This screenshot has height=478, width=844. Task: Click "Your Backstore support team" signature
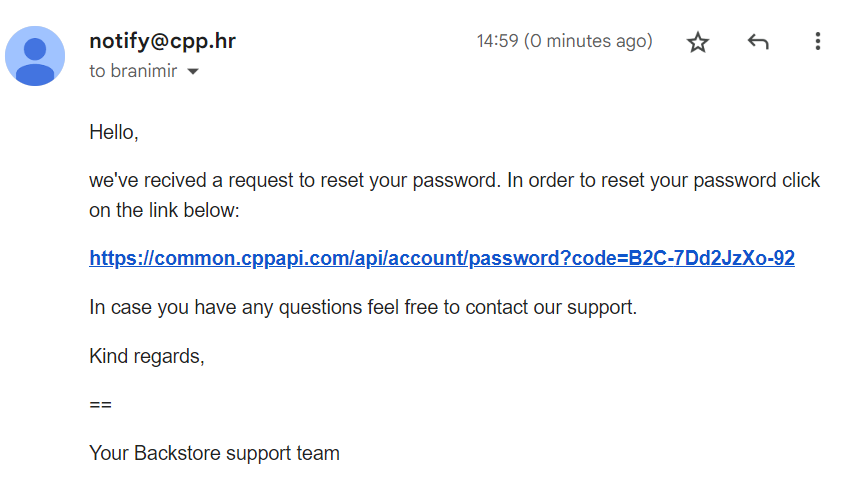click(214, 453)
